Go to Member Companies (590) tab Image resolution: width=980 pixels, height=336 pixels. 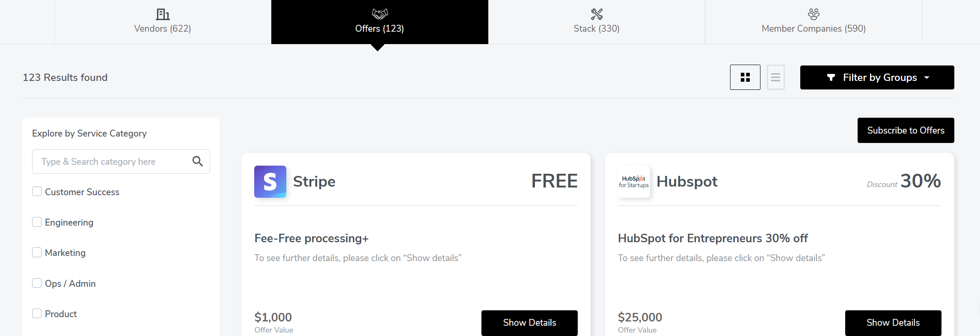(814, 22)
